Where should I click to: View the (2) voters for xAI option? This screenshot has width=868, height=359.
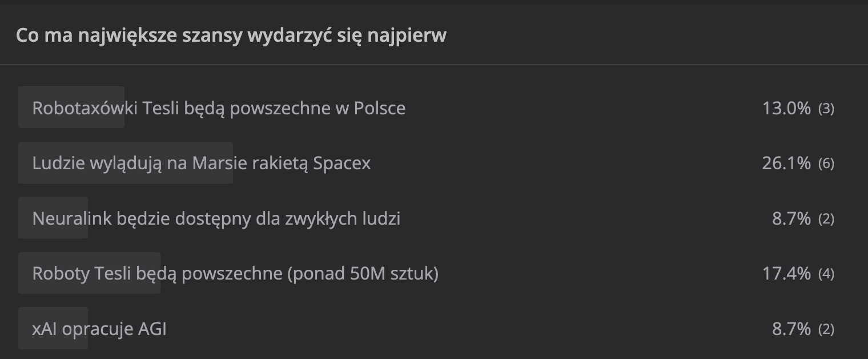click(x=826, y=330)
